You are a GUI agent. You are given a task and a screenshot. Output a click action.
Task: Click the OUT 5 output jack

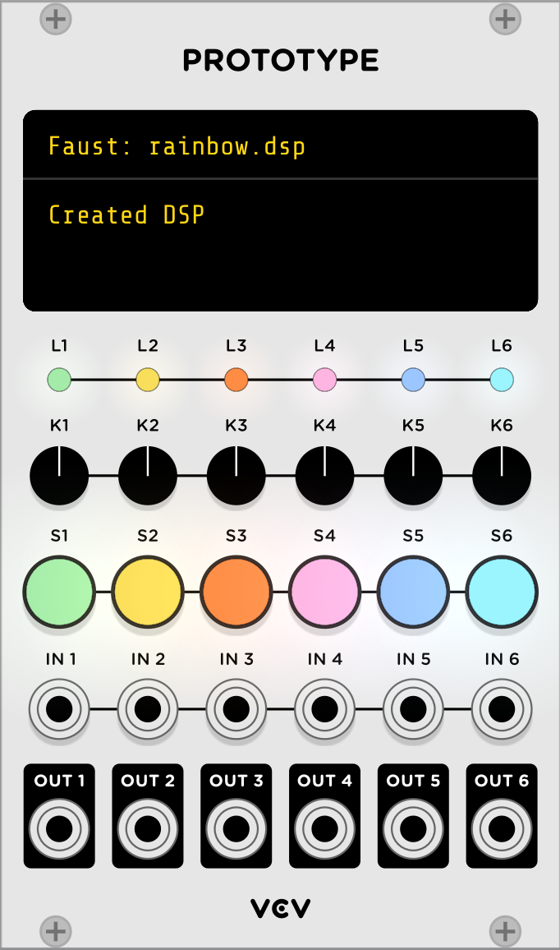pos(413,828)
